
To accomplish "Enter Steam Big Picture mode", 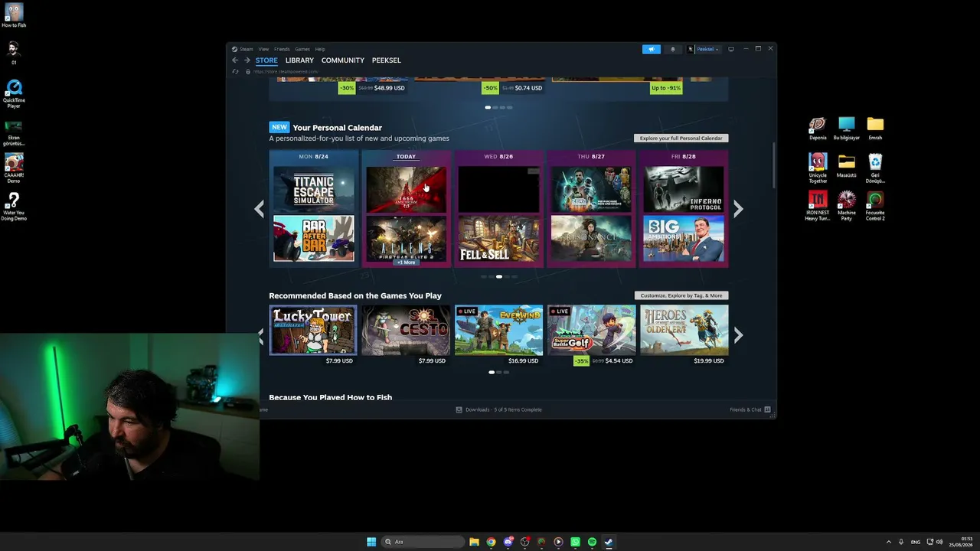I will coord(731,49).
